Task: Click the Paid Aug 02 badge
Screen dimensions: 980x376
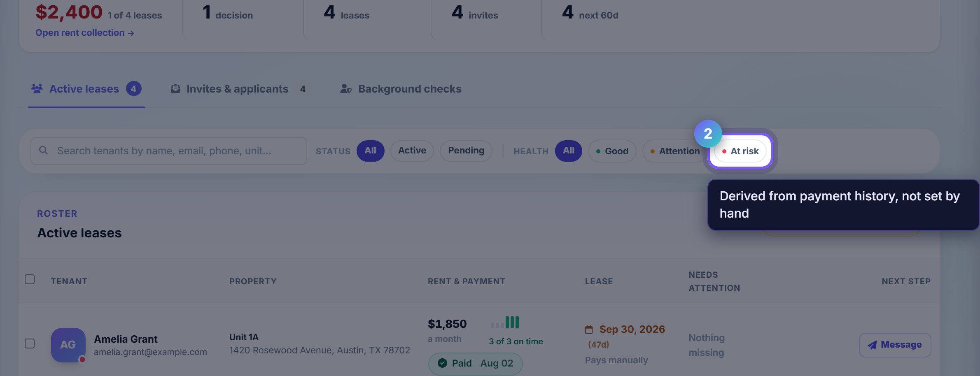Action: [476, 364]
